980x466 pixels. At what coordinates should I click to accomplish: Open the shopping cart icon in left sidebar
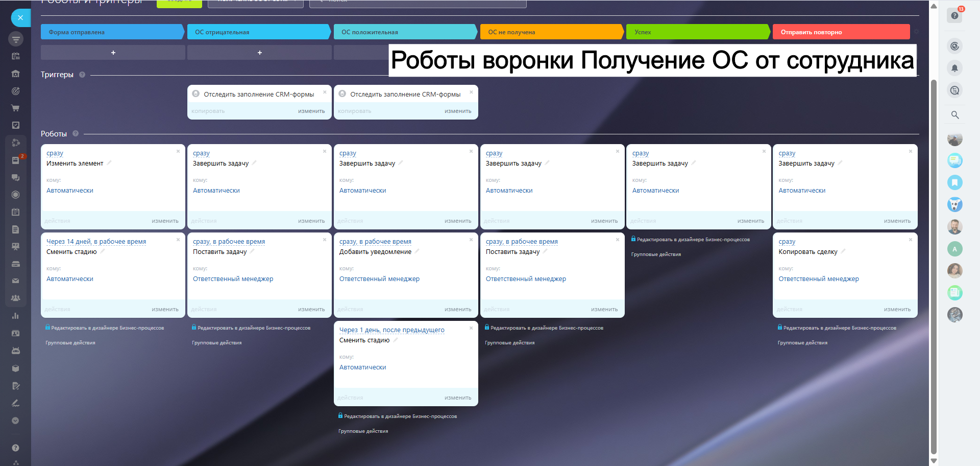(x=16, y=108)
